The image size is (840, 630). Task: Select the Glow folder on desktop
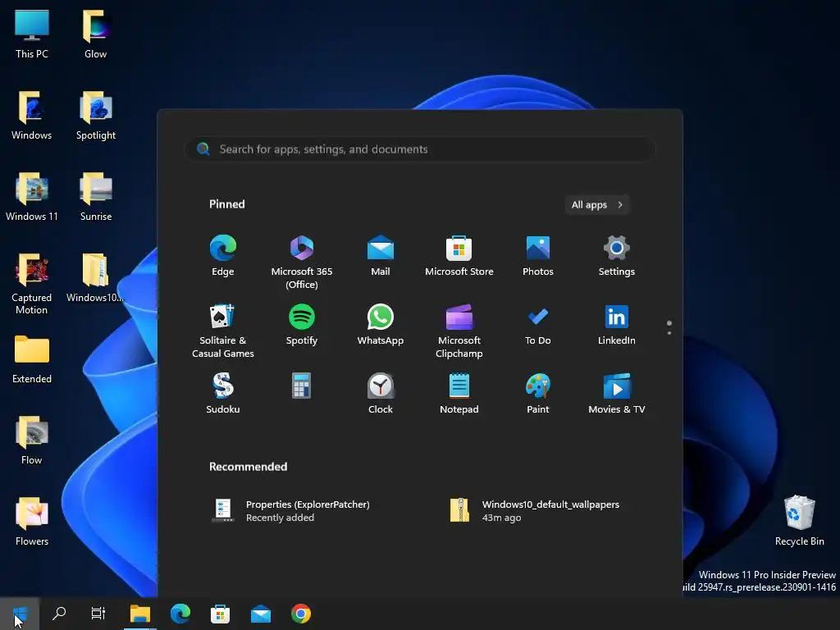[95, 34]
